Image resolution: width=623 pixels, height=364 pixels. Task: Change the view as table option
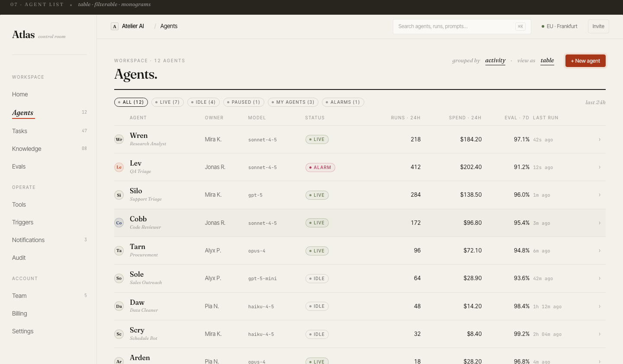pos(547,61)
